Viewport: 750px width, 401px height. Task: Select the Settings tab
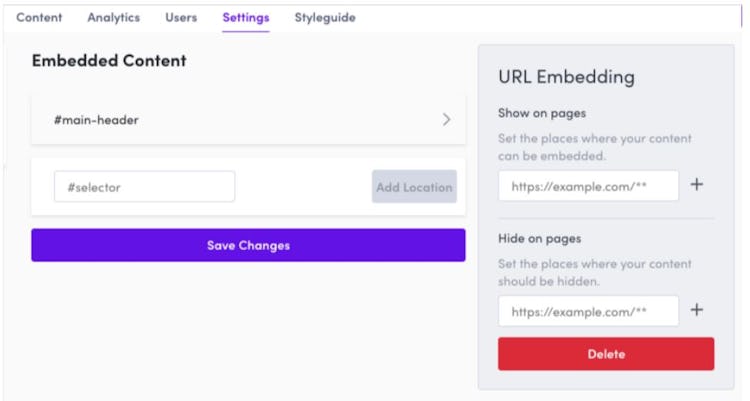coord(245,18)
